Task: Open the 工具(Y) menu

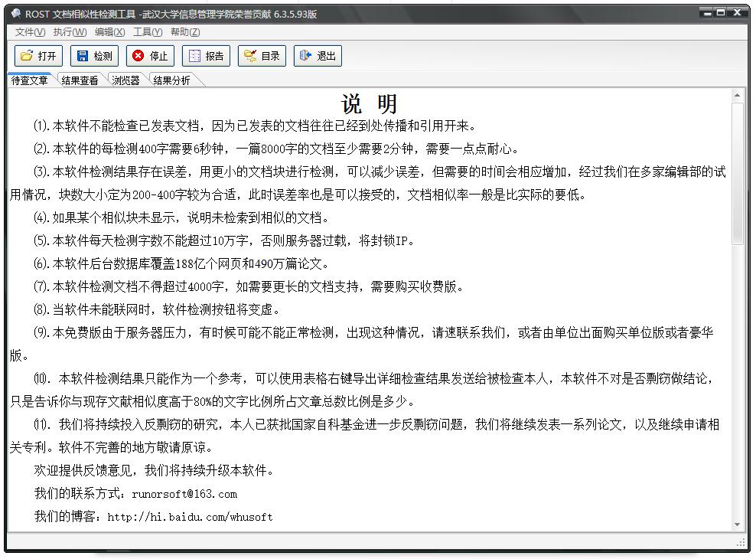Action: (148, 32)
